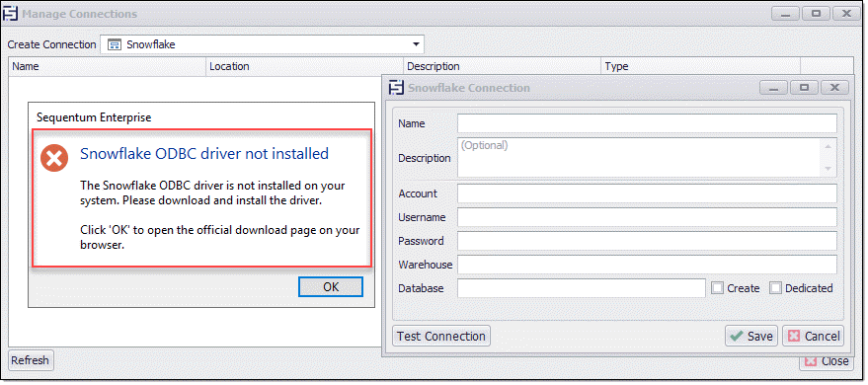This screenshot has width=868, height=385.
Task: Maximize the Snowflake Connection window
Action: point(805,88)
